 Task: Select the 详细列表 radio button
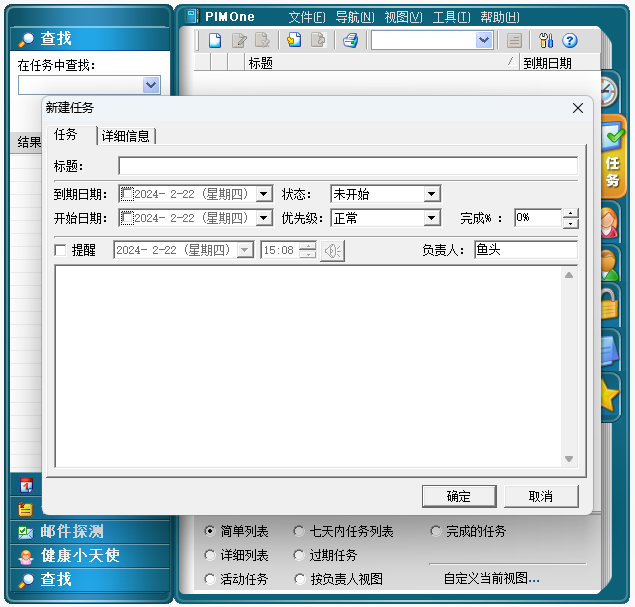[209, 555]
